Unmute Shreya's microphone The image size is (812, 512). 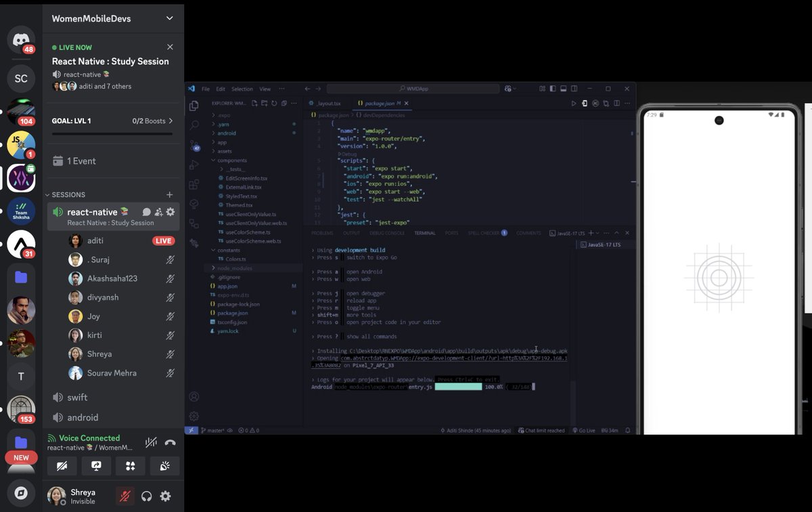[x=125, y=496]
